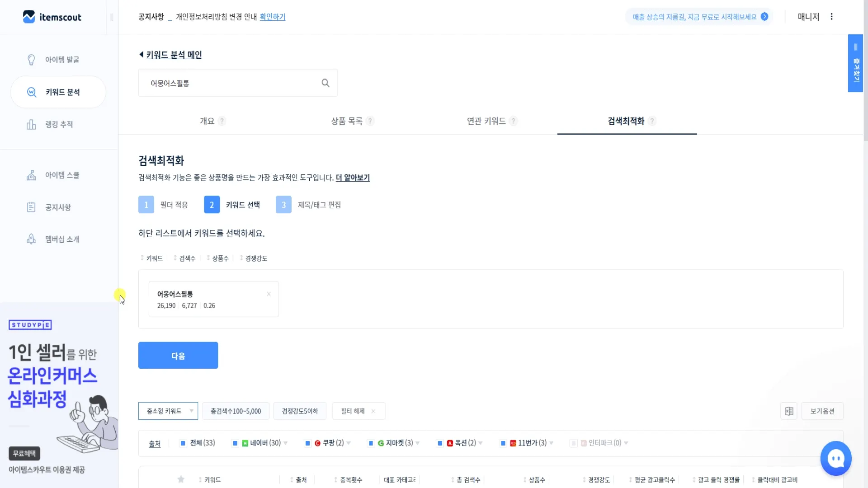The image size is (868, 488).
Task: Open the chat support bubble icon
Action: 835,458
